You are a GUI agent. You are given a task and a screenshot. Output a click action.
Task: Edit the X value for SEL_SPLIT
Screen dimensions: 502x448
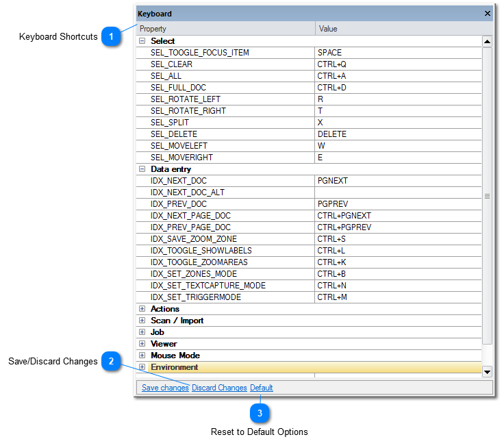click(399, 123)
